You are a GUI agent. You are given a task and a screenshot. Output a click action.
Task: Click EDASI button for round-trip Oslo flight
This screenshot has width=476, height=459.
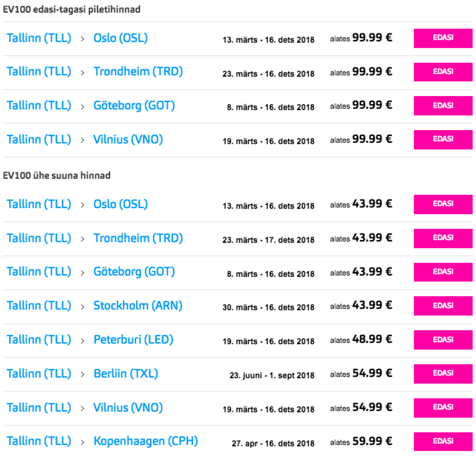coord(443,38)
